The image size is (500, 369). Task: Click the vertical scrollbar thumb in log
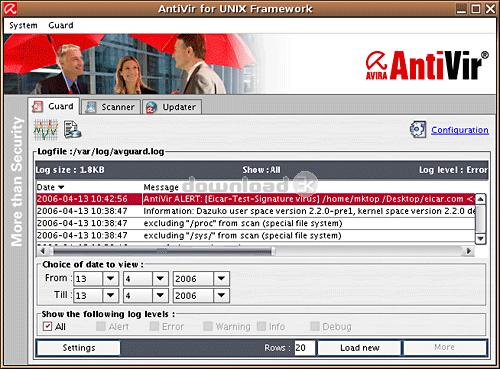(x=480, y=219)
